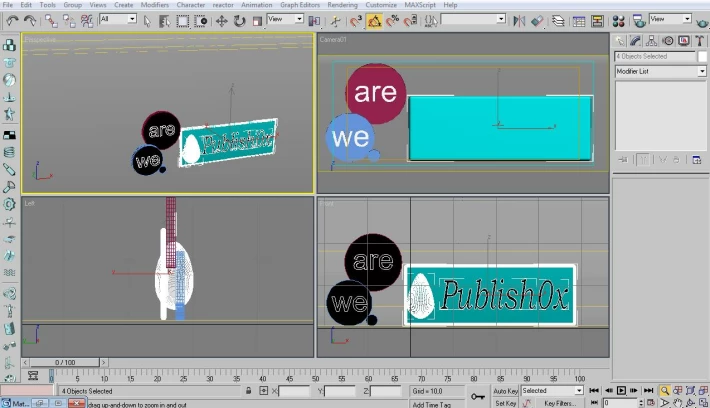The image size is (710, 408).
Task: Open the Graph Editors menu
Action: point(300,5)
